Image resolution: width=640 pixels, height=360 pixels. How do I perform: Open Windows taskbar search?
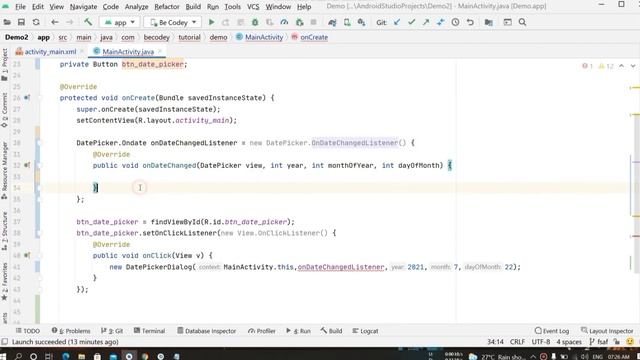point(18,356)
